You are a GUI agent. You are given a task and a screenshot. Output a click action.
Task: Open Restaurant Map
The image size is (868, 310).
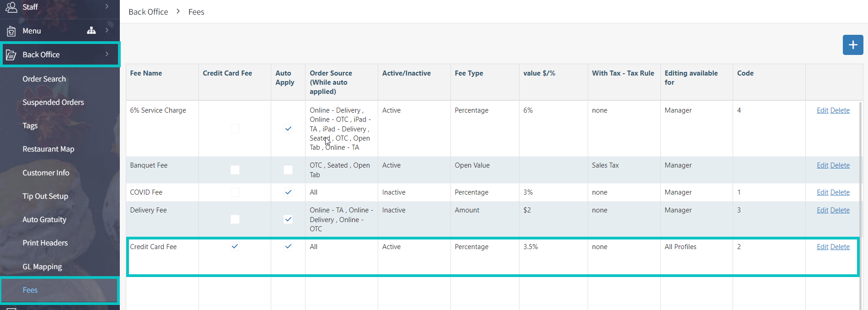coord(48,149)
